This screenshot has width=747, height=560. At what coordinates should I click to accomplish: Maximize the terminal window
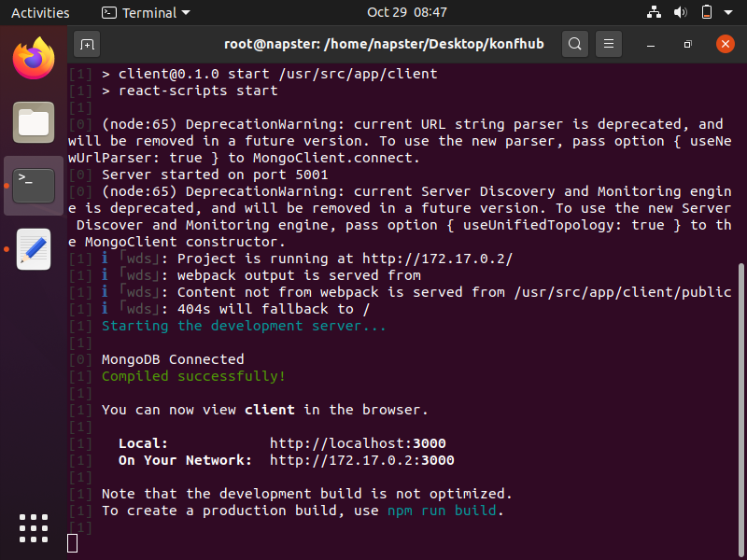[687, 44]
